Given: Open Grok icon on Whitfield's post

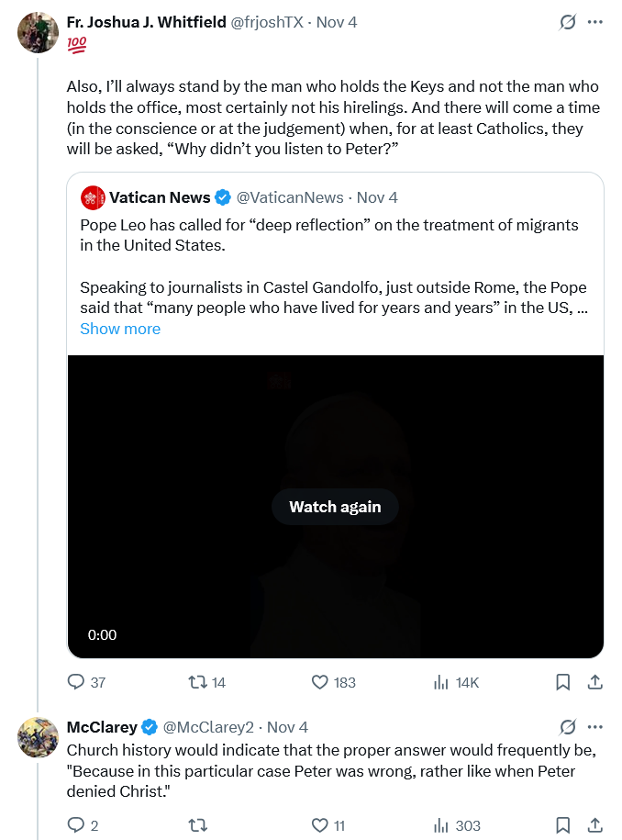Looking at the screenshot, I should 568,22.
